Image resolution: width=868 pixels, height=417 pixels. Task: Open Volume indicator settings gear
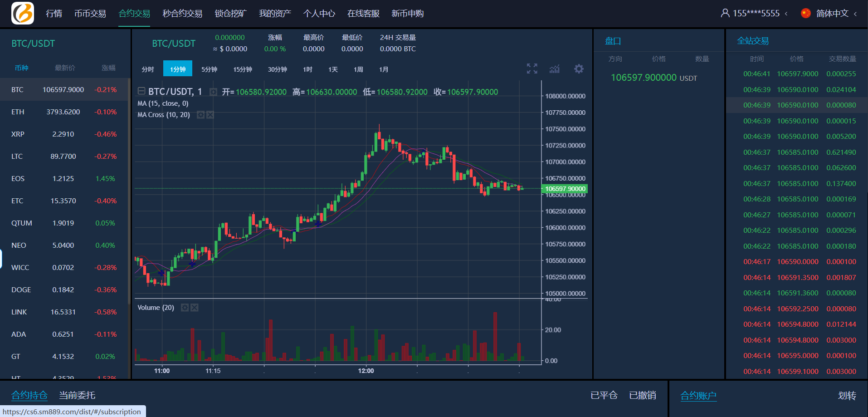(185, 308)
